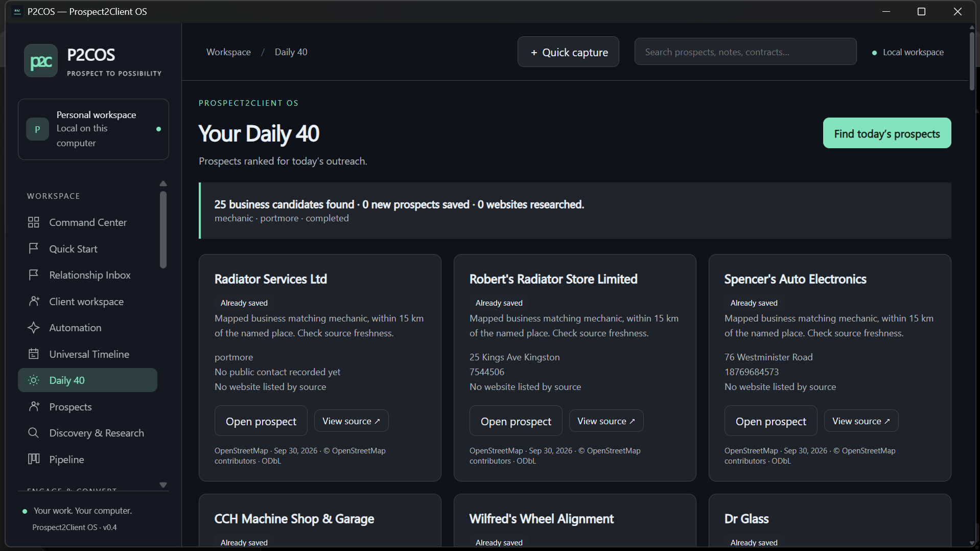Navigate to Discovery & Research

point(87,433)
